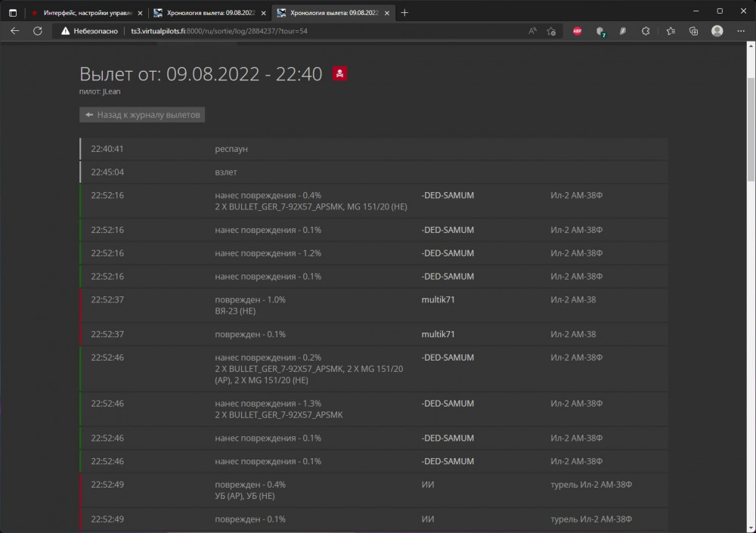
Task: Open the tab actions menu
Action: pyautogui.click(x=12, y=12)
